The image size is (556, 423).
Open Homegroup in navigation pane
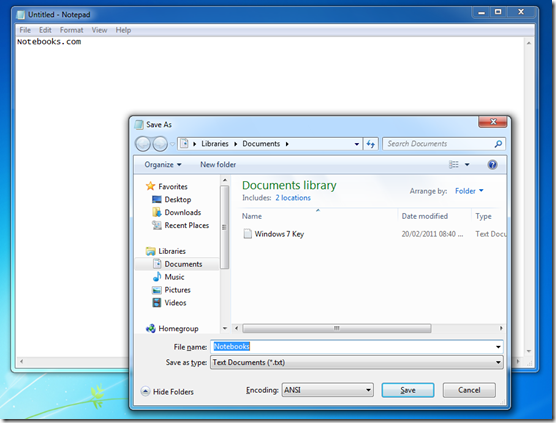click(178, 329)
